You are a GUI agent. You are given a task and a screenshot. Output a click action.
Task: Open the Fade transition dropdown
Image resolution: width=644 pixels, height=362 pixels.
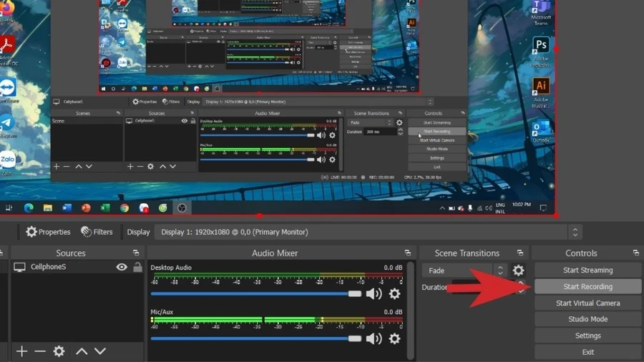[464, 270]
